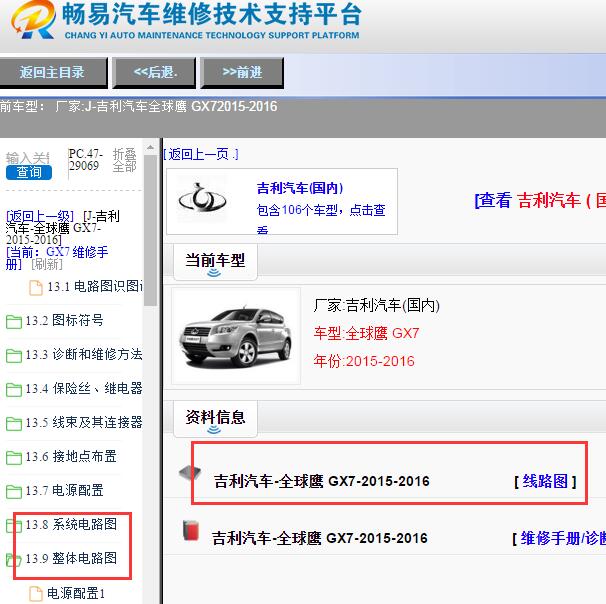
Task: Click the blue 查询 search button
Action: click(29, 172)
